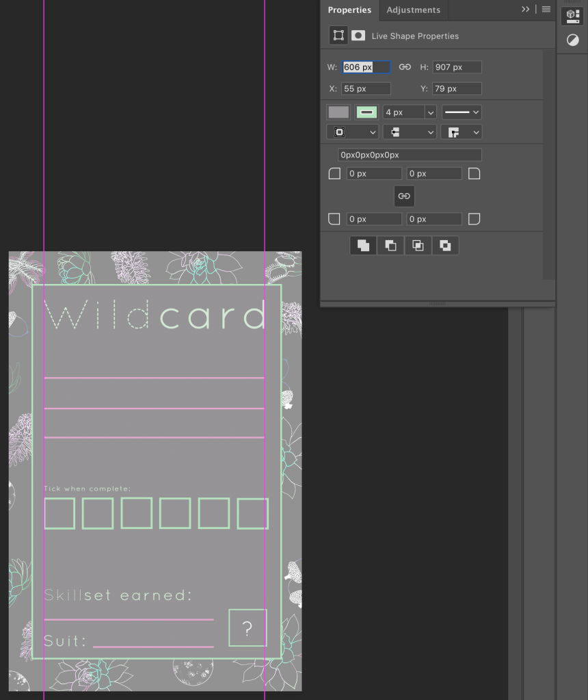Select the Intersect Shape Areas operation

tap(418, 246)
